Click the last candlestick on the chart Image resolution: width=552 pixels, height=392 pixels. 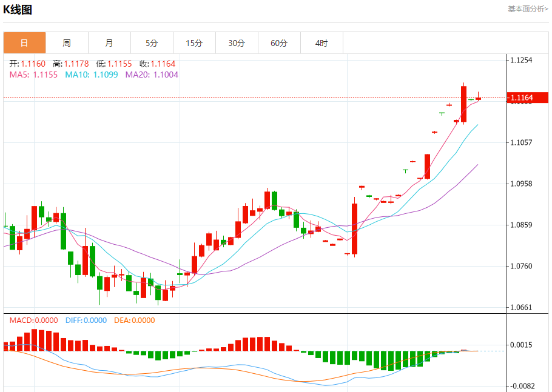pos(478,98)
